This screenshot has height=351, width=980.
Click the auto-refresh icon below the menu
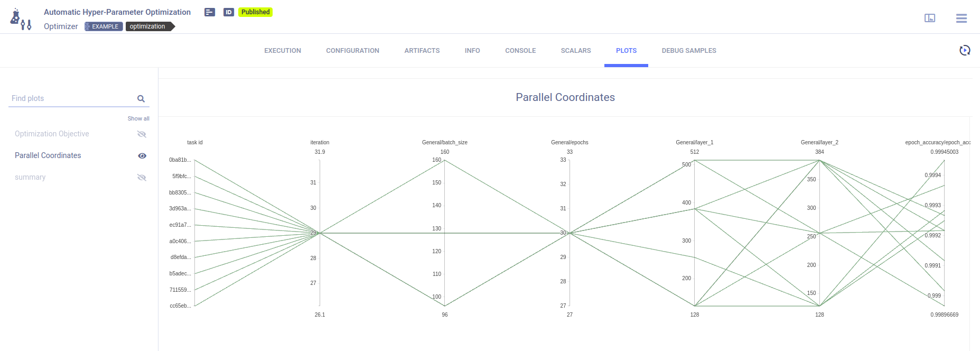click(965, 50)
